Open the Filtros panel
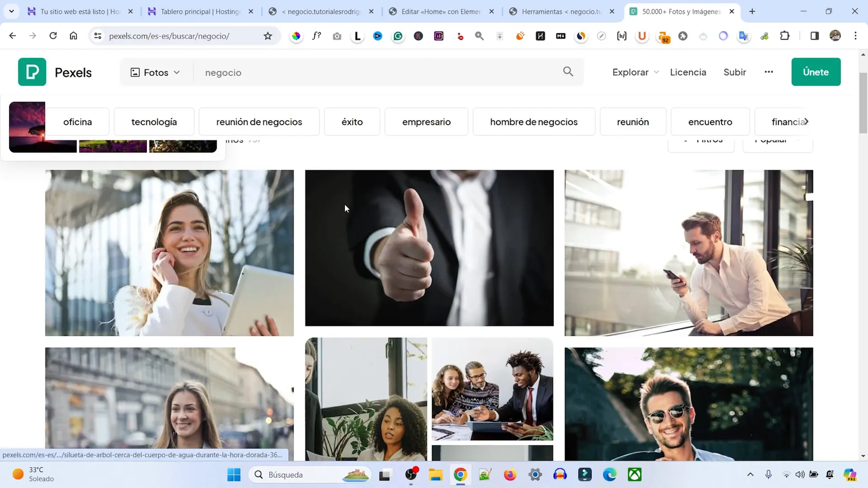 click(701, 141)
